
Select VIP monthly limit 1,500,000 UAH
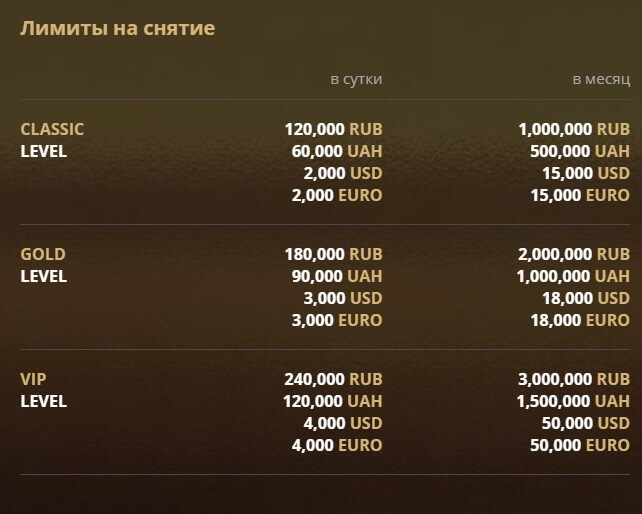pyautogui.click(x=574, y=401)
